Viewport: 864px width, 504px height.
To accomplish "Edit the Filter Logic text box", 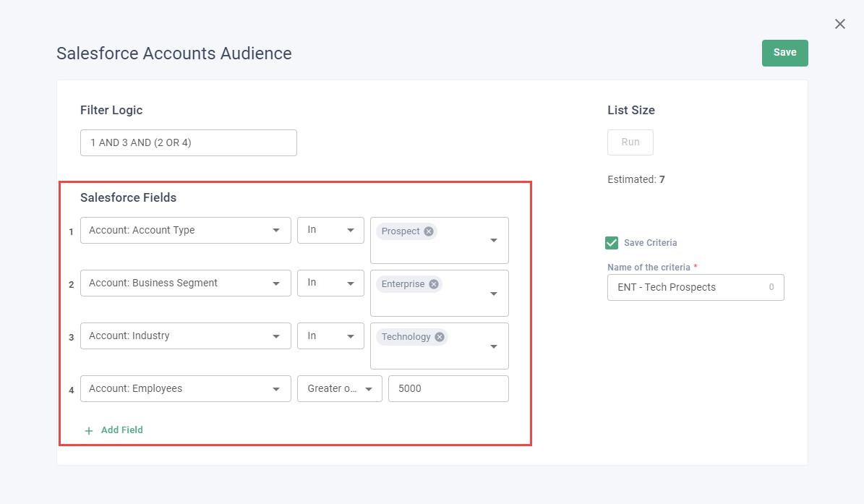I will pos(188,142).
